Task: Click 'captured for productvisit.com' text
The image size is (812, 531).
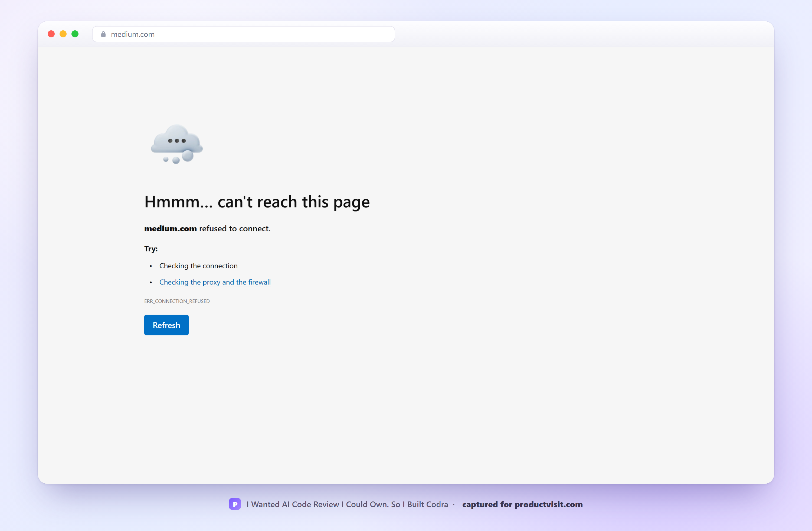Action: pos(522,504)
